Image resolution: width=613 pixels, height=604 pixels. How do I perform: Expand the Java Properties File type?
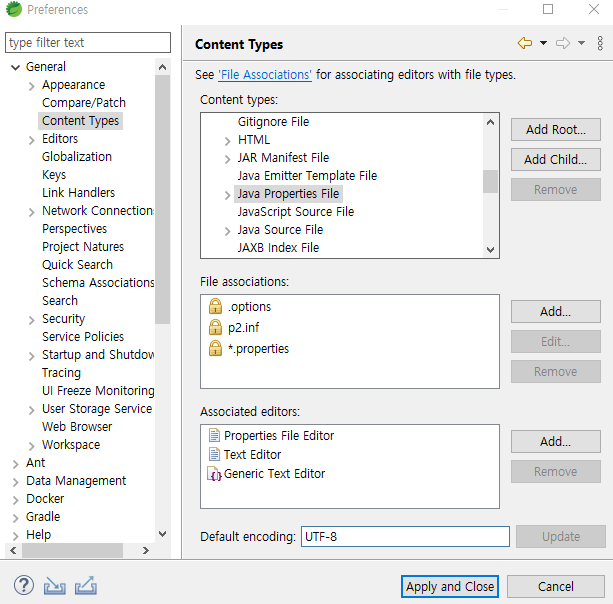(228, 195)
